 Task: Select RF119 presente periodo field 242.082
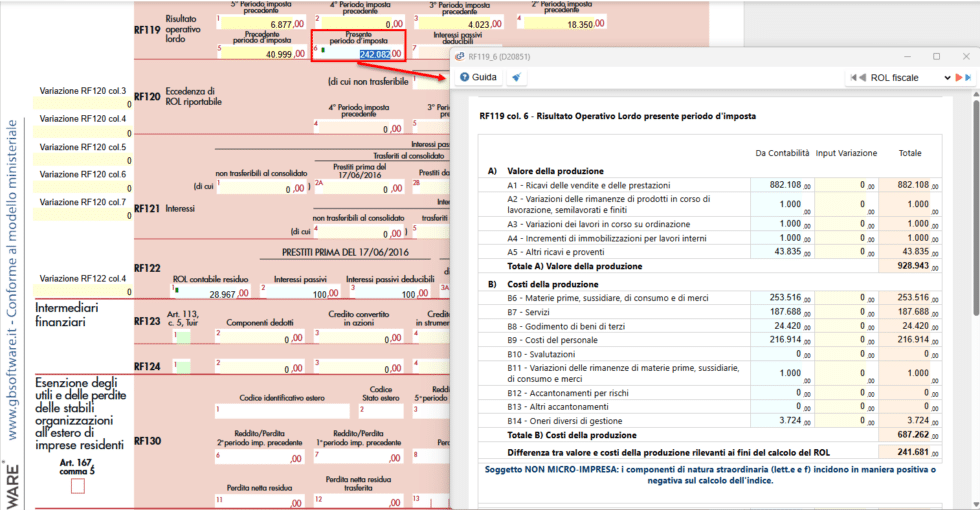click(x=361, y=54)
